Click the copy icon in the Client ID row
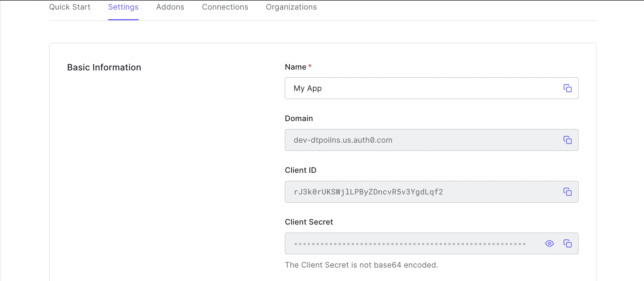Viewport: 644px width, 281px height. [568, 192]
